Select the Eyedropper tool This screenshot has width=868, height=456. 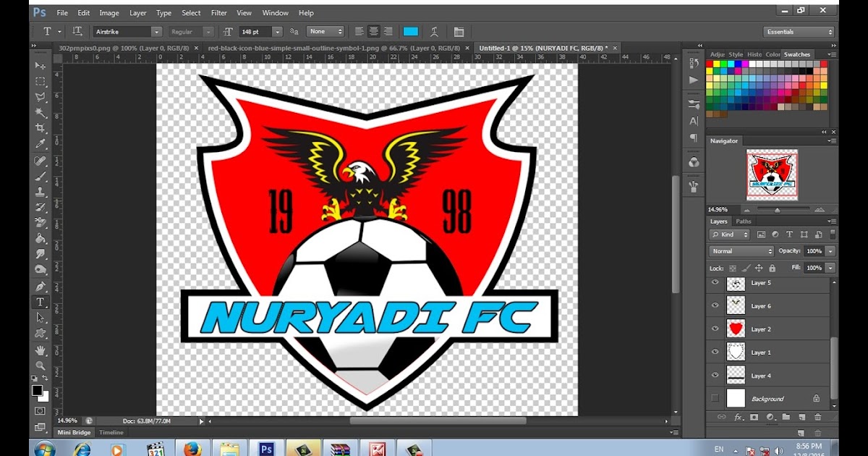pos(41,144)
